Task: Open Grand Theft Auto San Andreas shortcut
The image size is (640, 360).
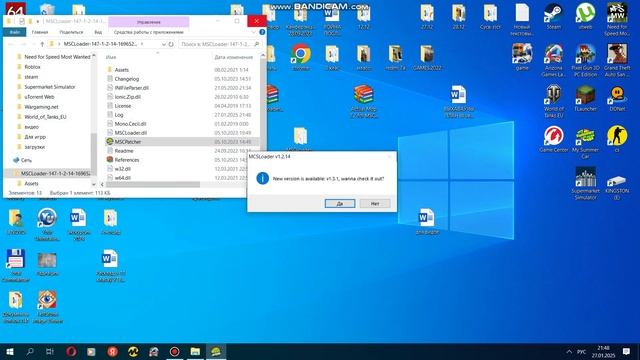Action: point(617,60)
